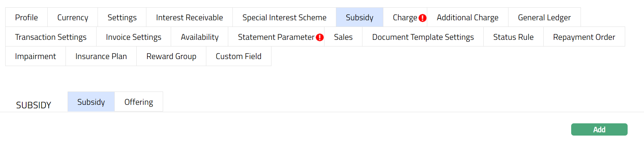Open the Profile tab
Viewport: 644px width, 145px height.
26,17
